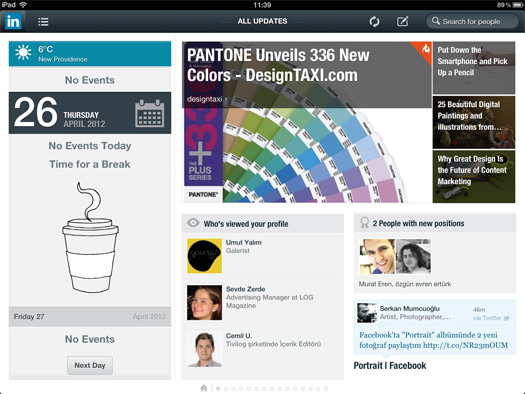This screenshot has height=394, width=525.
Task: Tap the Wi-Fi status icon
Action: (x=23, y=5)
